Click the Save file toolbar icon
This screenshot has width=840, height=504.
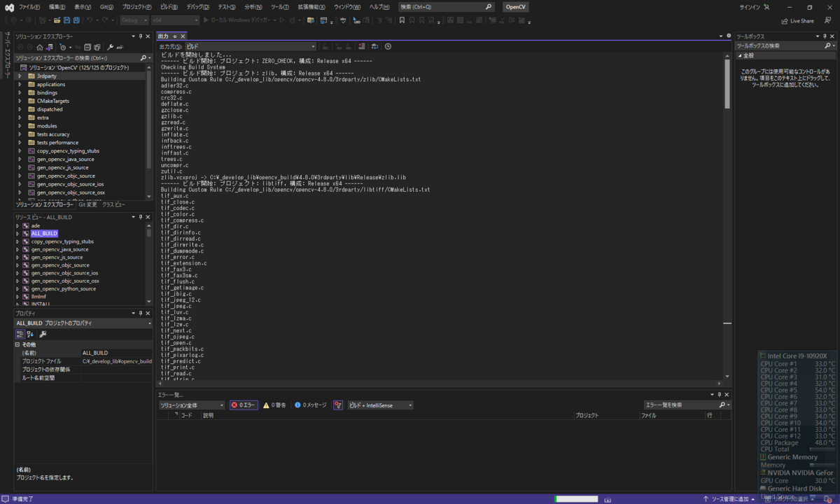pos(66,20)
